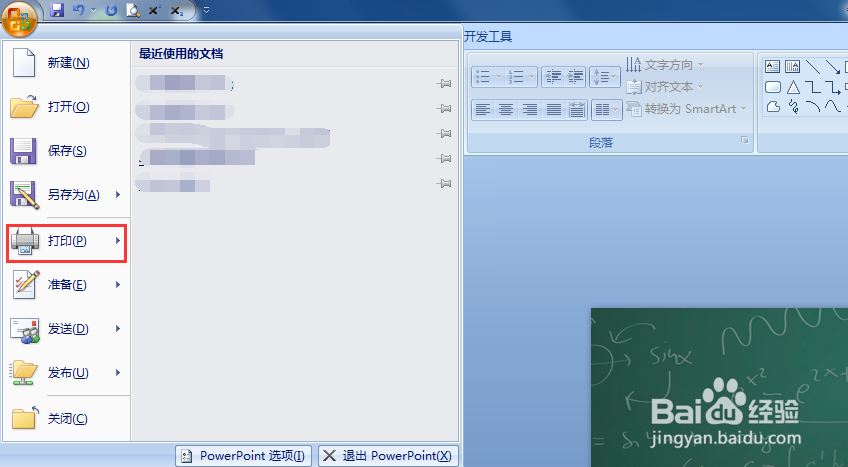Select the Elbow Arrow Connector shape
Screen dimensions: 848x467
coord(833,86)
